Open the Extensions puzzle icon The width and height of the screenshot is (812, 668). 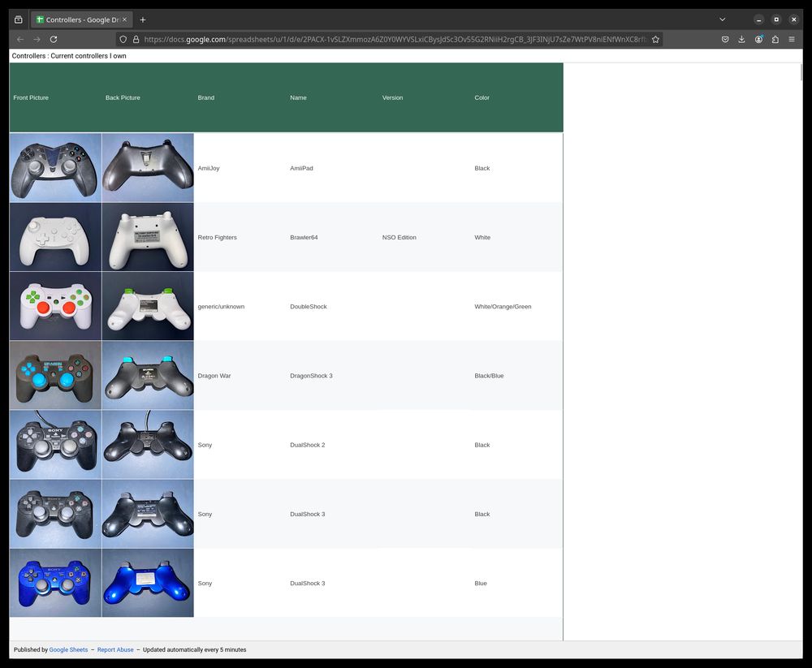pos(775,39)
